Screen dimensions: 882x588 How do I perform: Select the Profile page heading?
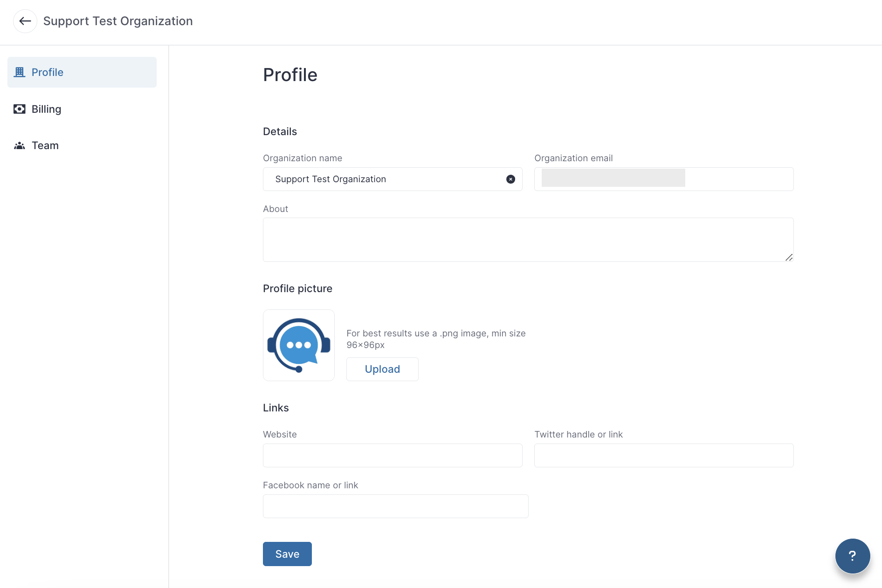point(290,75)
